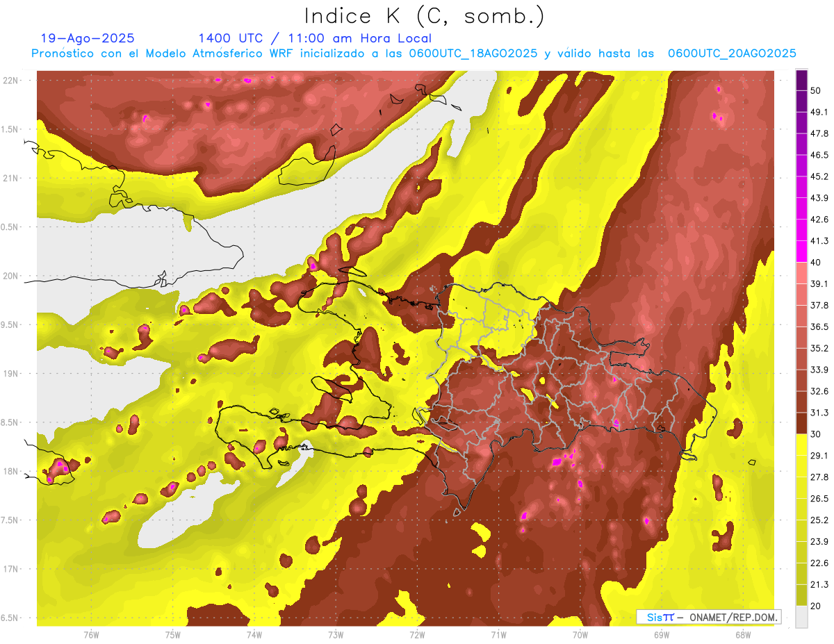Click the legend value "46.5"
The width and height of the screenshot is (834, 644).
tap(819, 155)
